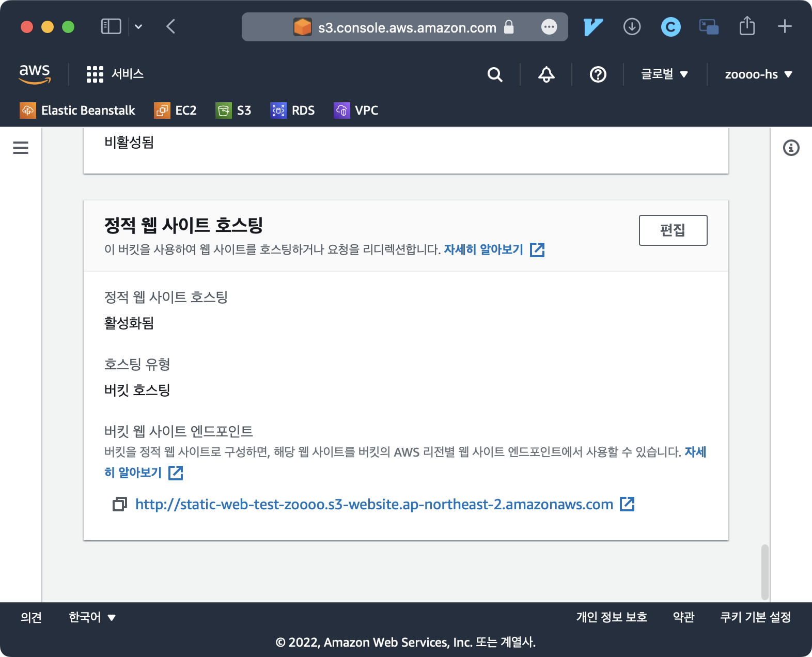812x657 pixels.
Task: Expand the zoooo-hs account dropdown
Action: [758, 74]
